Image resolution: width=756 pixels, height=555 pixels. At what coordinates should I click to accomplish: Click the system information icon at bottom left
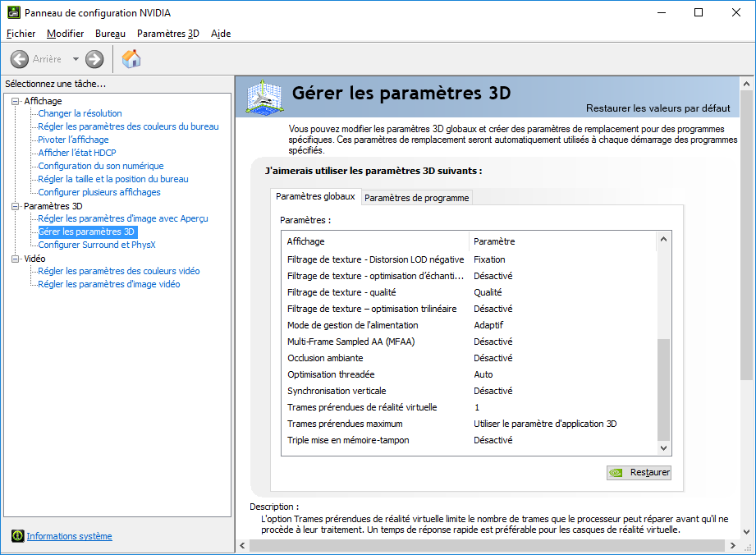17,536
